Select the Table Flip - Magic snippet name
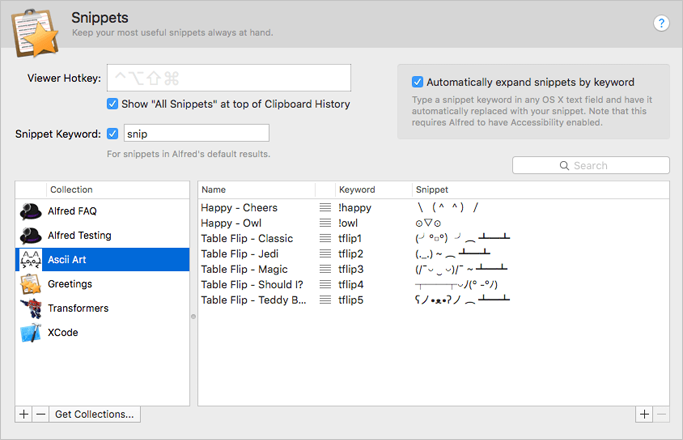This screenshot has height=440, width=683. pyautogui.click(x=244, y=269)
